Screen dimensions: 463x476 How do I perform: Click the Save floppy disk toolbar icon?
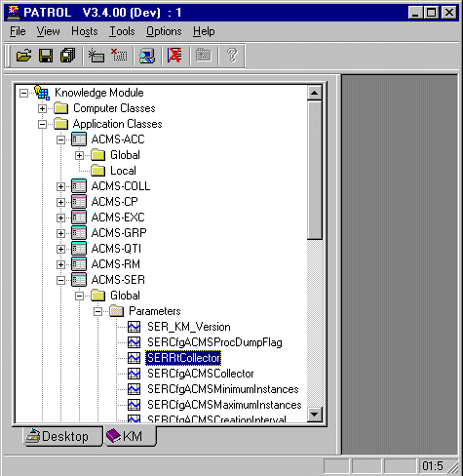point(46,56)
